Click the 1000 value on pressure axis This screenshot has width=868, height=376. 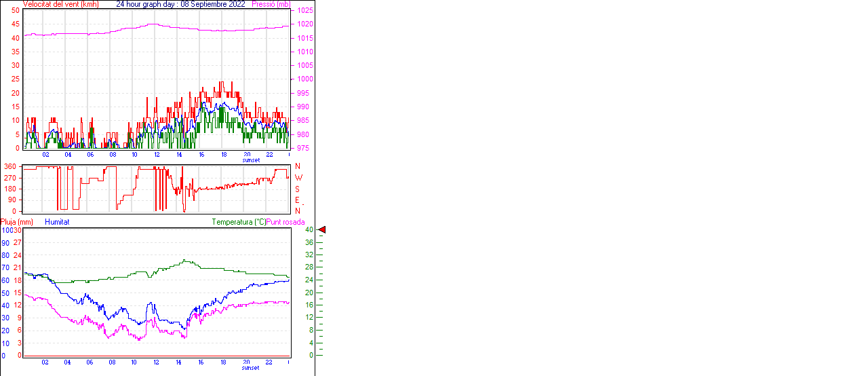click(x=304, y=79)
